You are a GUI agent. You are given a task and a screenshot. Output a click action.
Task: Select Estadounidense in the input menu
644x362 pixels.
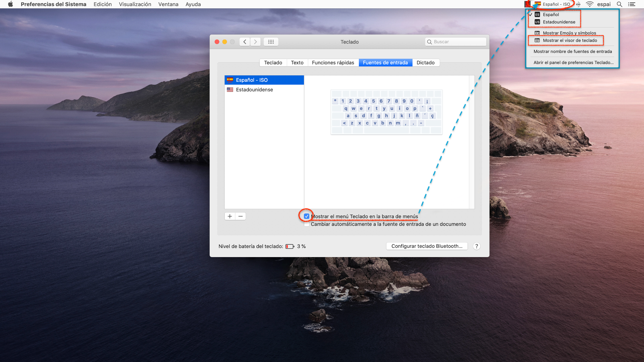click(x=559, y=22)
